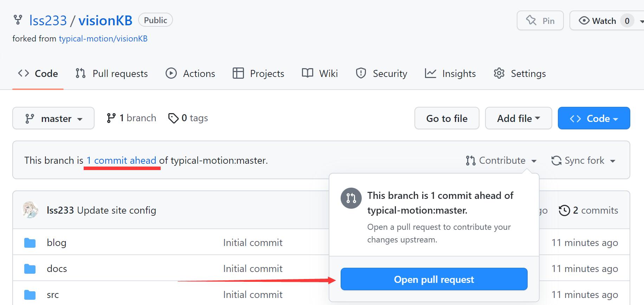Expand the Watch options dropdown arrow
Image resolution: width=644 pixels, height=305 pixels.
point(641,21)
